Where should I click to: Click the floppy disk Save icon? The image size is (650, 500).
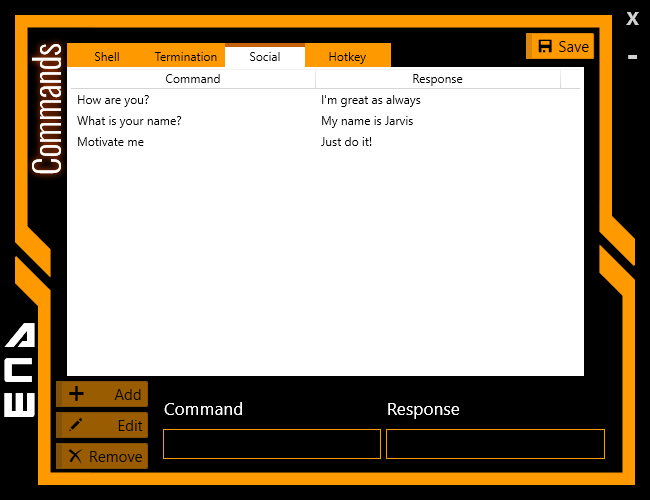click(545, 46)
